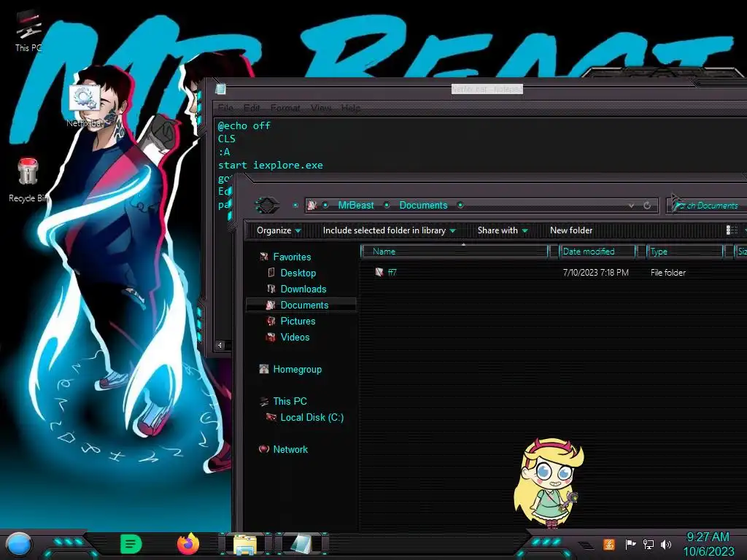Open the This PC desktop icon

coord(28,31)
